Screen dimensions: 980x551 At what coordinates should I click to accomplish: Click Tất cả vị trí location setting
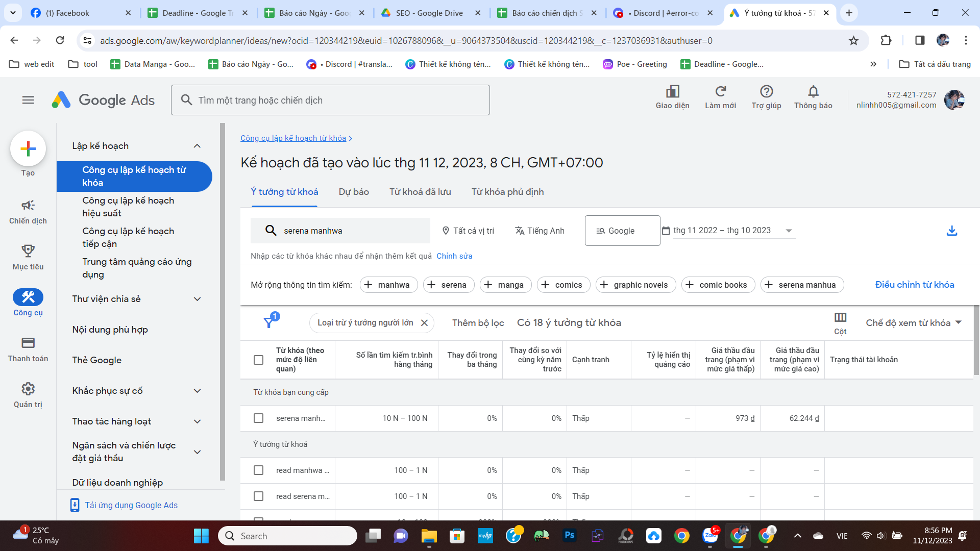coord(468,231)
